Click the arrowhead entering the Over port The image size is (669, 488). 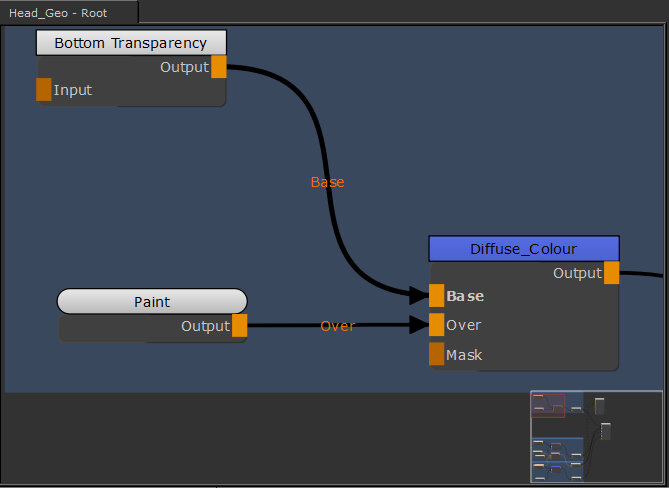[419, 325]
